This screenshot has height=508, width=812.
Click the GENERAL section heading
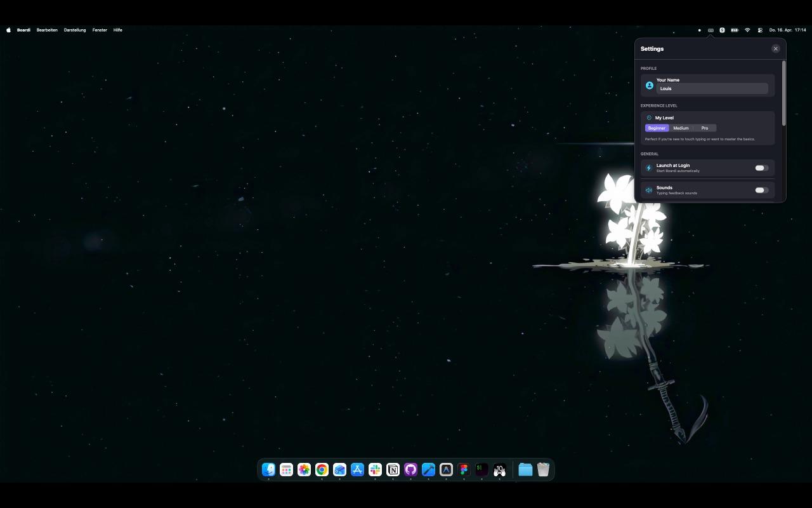[650, 154]
